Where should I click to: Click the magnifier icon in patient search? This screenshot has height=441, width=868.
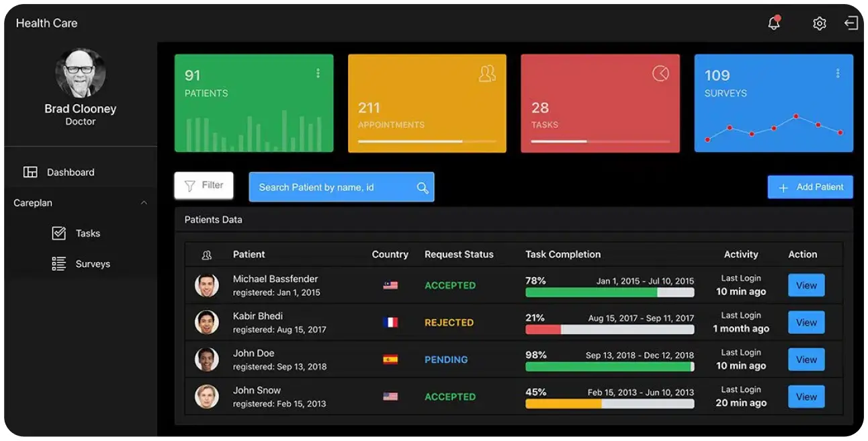click(x=423, y=188)
